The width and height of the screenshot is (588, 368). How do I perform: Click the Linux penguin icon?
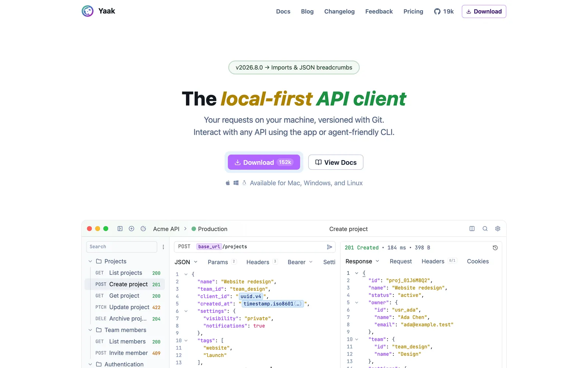[x=244, y=183]
